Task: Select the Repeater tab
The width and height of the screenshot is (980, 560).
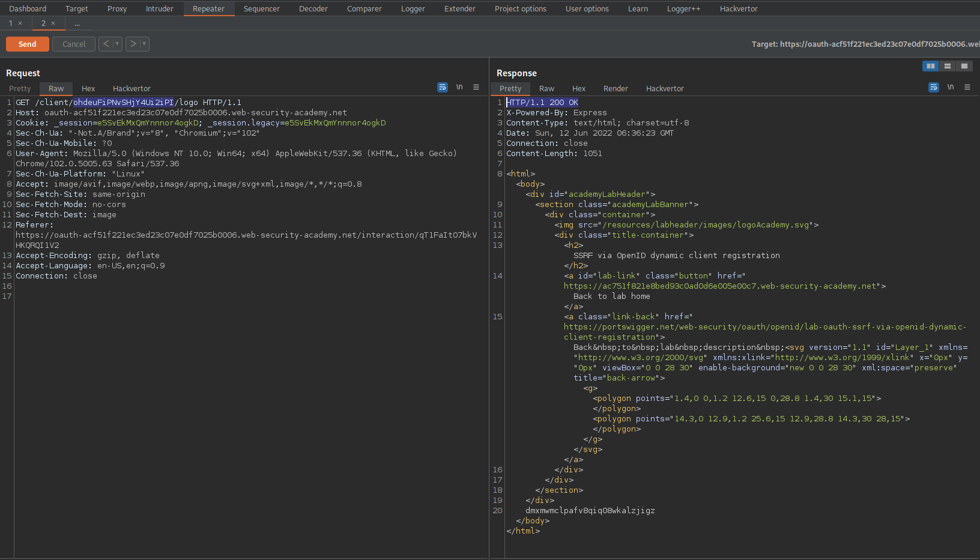Action: pyautogui.click(x=208, y=8)
